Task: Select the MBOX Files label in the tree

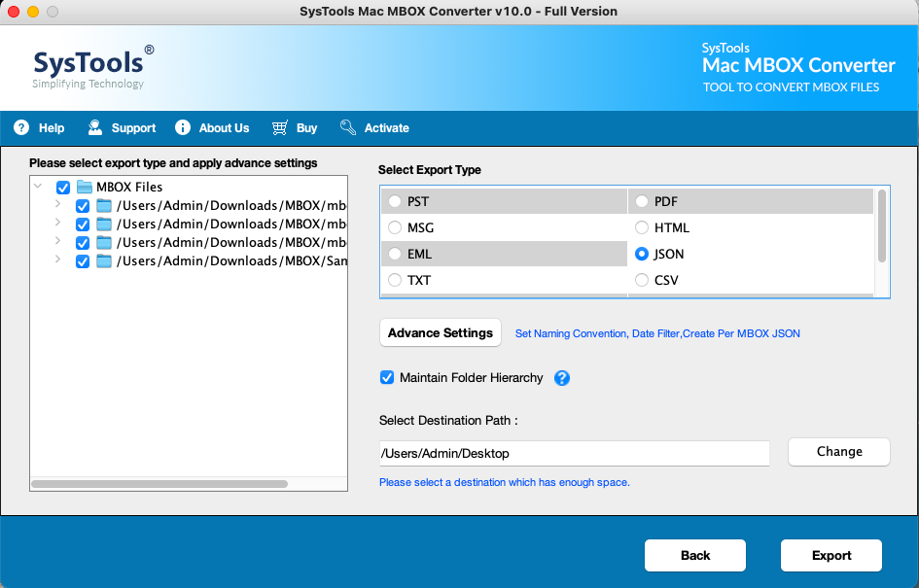Action: (129, 187)
